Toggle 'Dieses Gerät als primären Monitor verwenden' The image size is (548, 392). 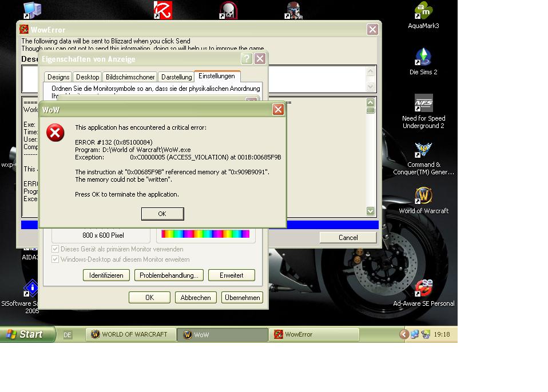click(118, 249)
